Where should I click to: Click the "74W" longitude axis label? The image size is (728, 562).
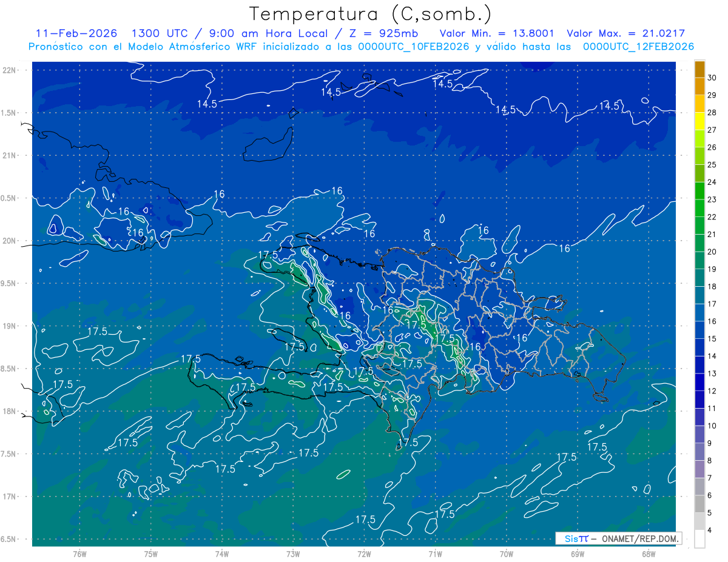click(222, 554)
